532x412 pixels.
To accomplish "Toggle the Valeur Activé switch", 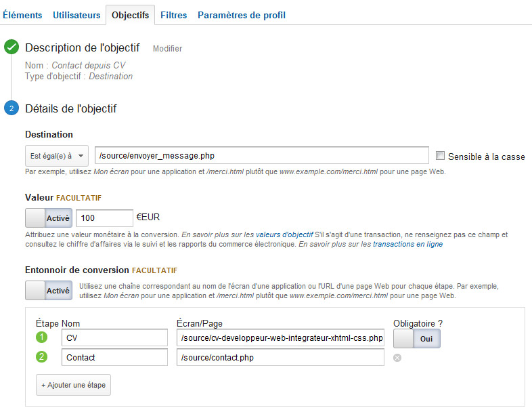I will tap(49, 218).
